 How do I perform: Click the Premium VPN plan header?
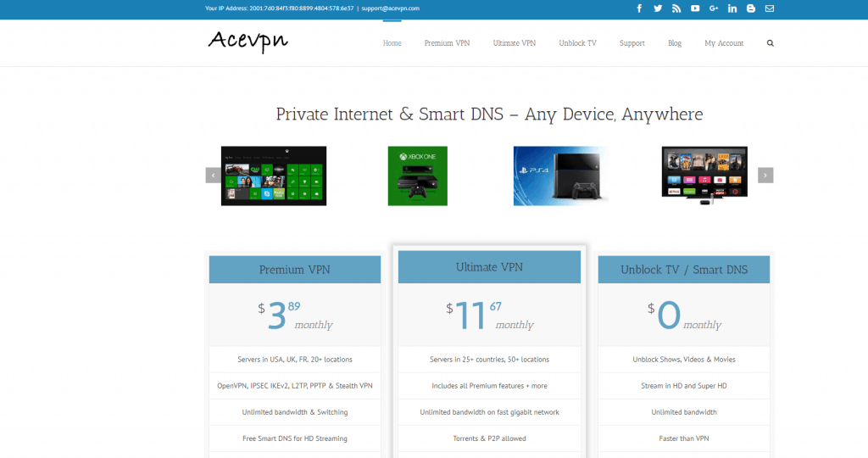pos(294,270)
